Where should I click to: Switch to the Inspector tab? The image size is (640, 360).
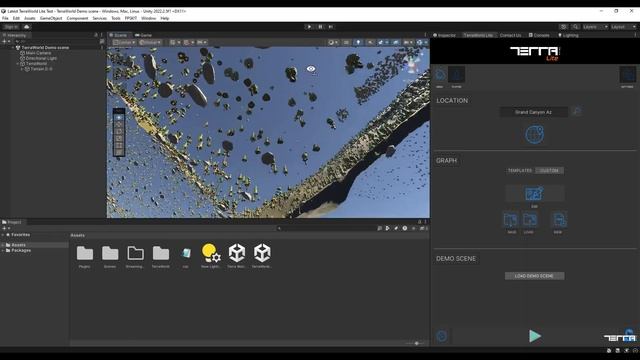click(444, 36)
